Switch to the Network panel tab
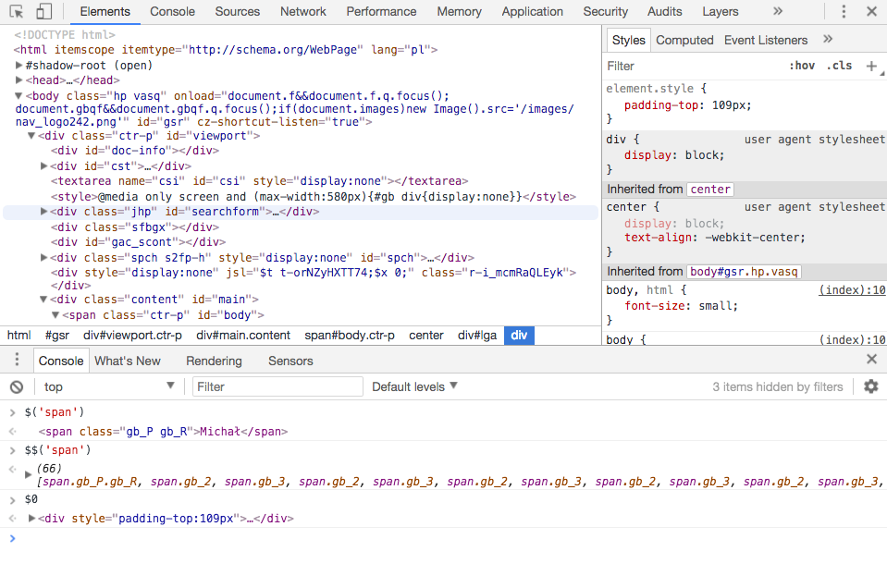 pos(302,11)
